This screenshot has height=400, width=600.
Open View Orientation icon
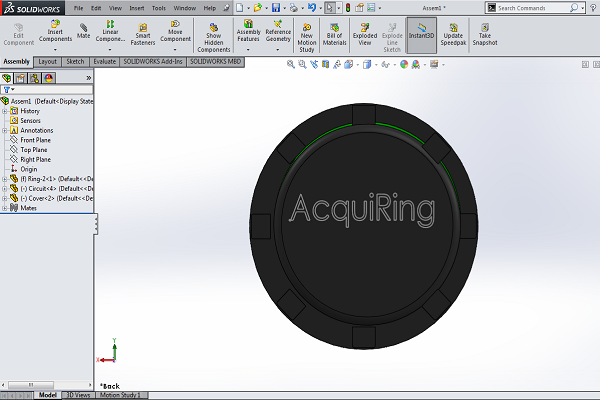348,64
